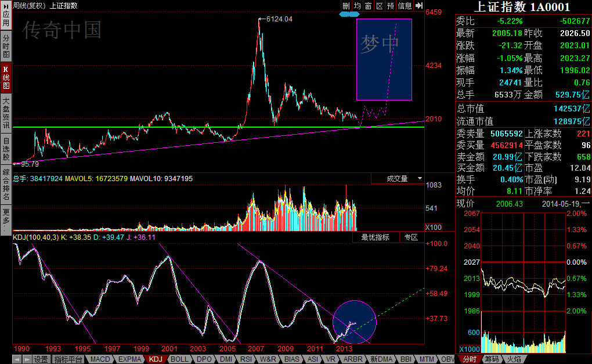The width and height of the screenshot is (592, 364).
Task: Click the left scroll arrow below chart
Action: [17, 359]
